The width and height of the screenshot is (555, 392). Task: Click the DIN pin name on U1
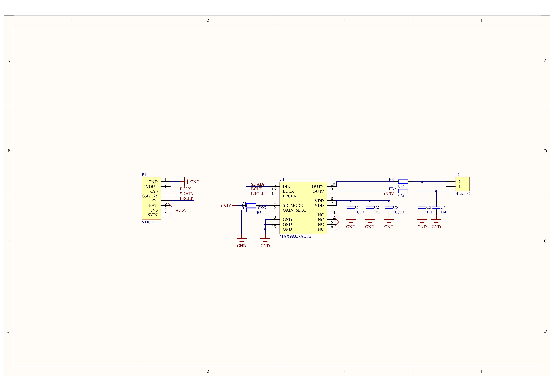coord(286,187)
